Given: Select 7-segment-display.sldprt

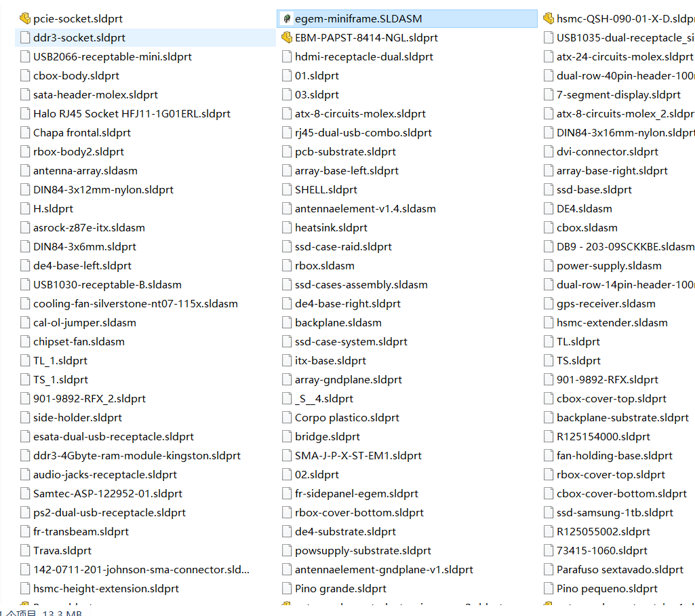Looking at the screenshot, I should point(618,94).
